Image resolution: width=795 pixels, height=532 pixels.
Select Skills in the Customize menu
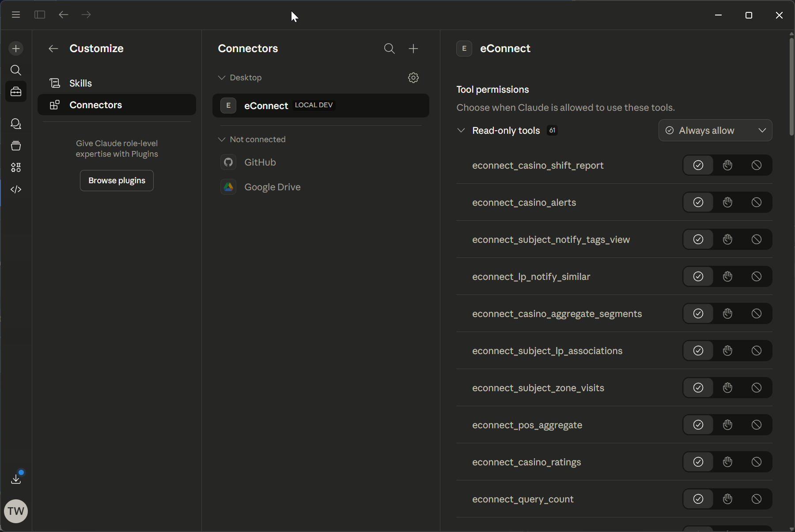[x=81, y=83]
